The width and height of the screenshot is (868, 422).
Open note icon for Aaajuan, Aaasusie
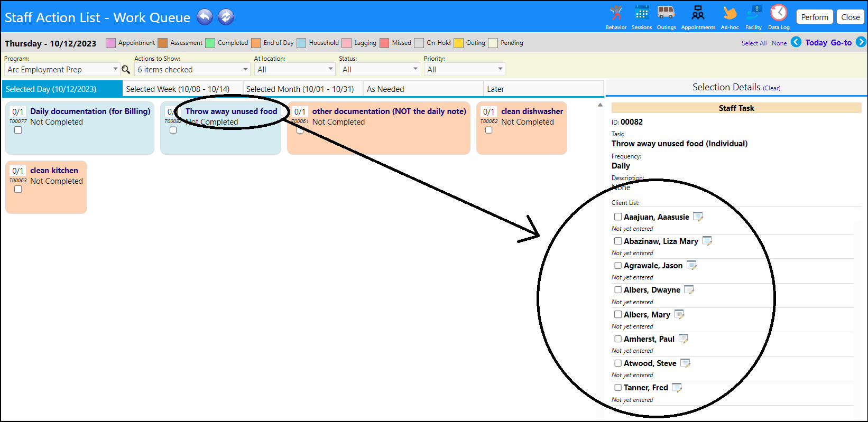pos(698,217)
